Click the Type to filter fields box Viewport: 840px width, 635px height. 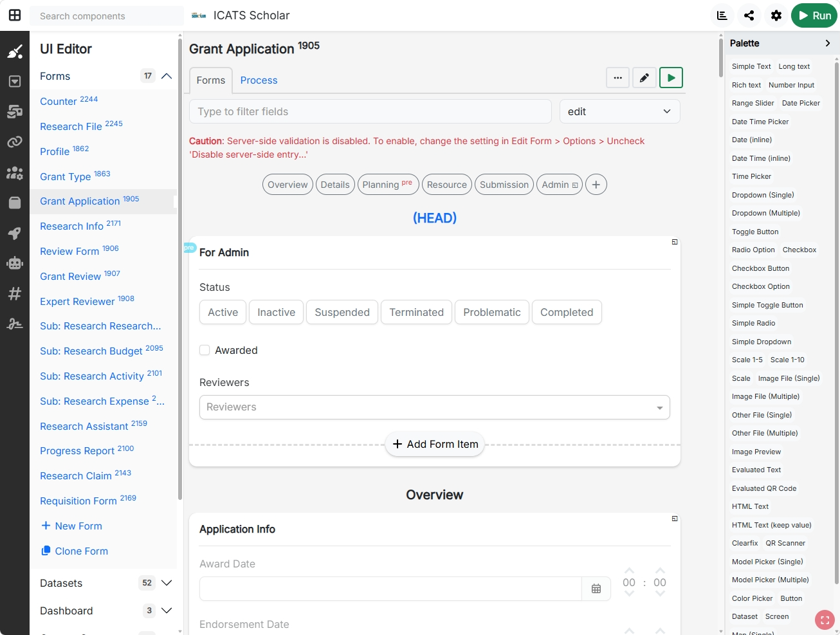(x=370, y=111)
